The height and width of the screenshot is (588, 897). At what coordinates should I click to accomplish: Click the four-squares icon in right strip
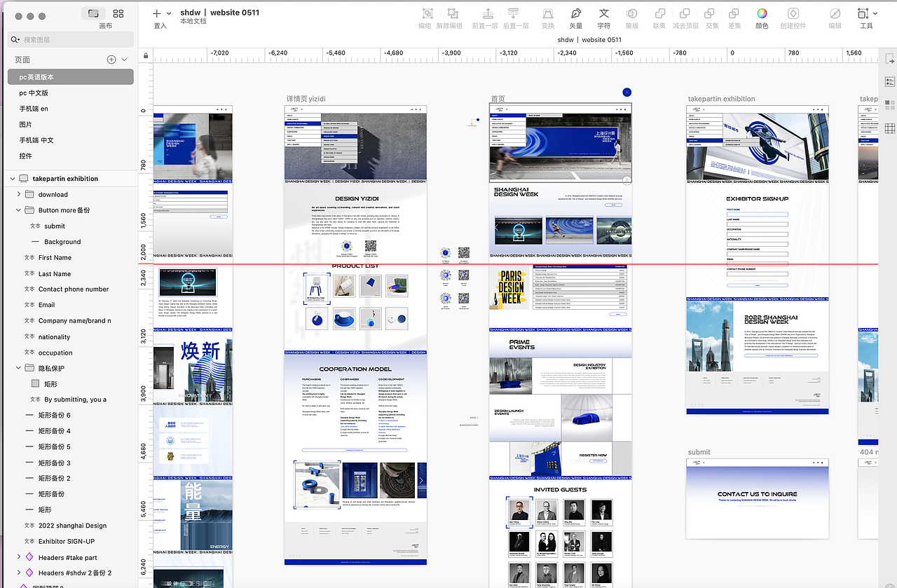click(890, 104)
